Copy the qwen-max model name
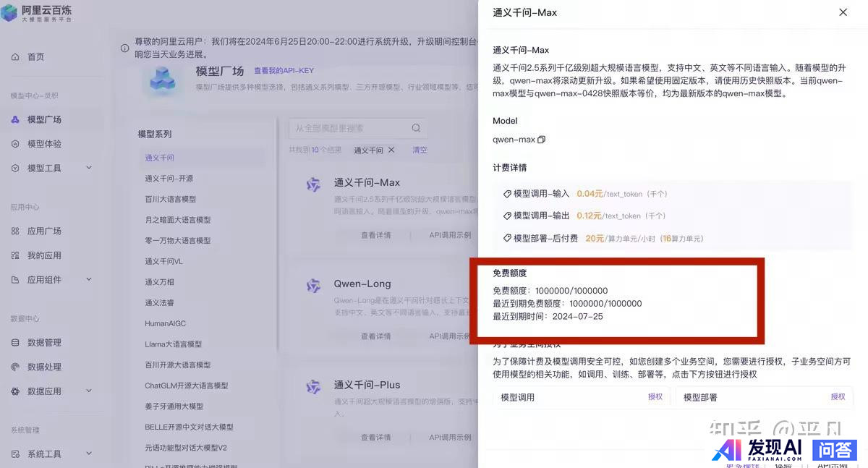 [x=541, y=140]
